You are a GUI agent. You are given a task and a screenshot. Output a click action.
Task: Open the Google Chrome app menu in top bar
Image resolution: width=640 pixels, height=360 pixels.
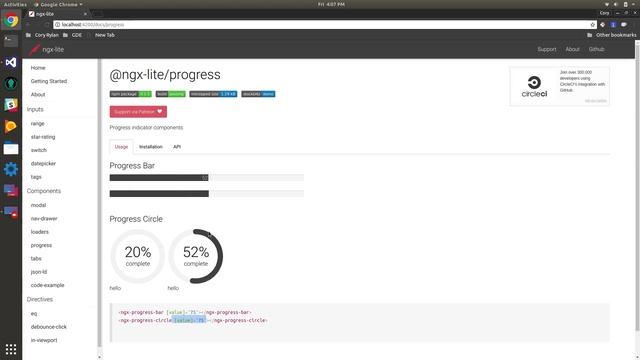tap(58, 4)
